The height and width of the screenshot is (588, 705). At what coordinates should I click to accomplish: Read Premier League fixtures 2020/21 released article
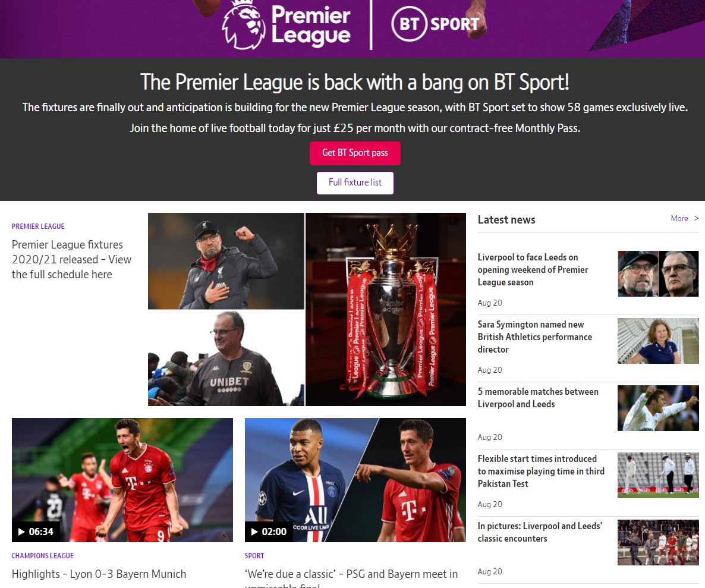coord(71,260)
